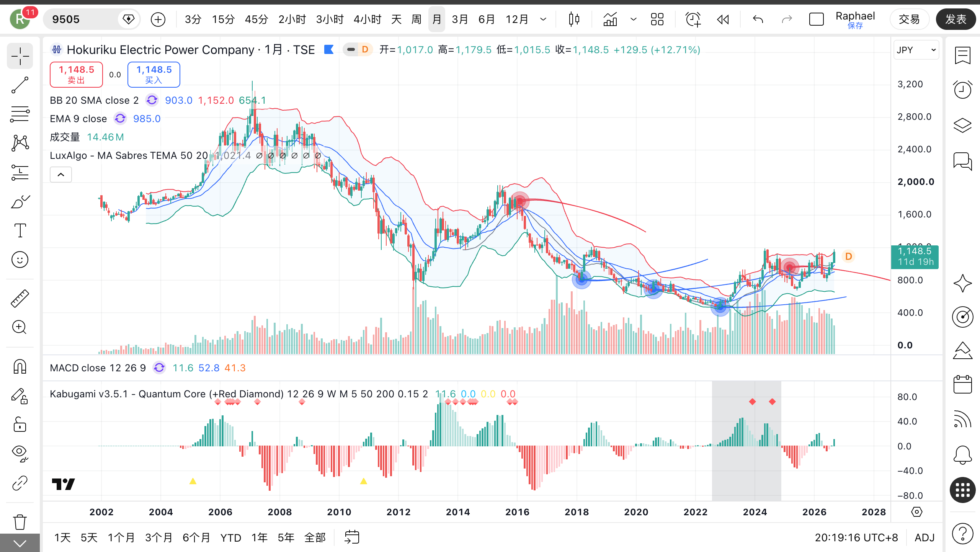Toggle fullscreen mode square icon
Viewport: 980px width, 552px height.
click(816, 19)
